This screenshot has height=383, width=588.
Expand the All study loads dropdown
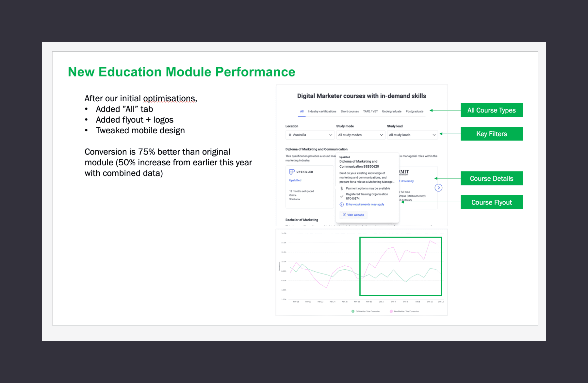click(x=412, y=135)
